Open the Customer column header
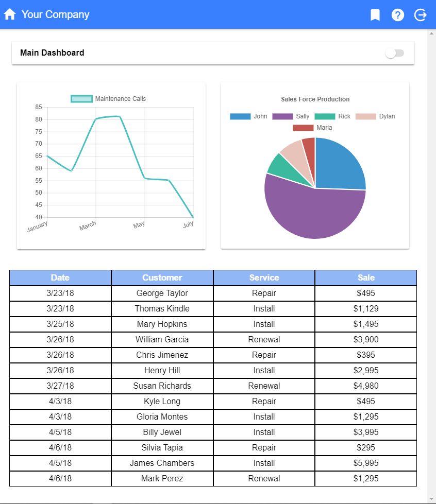Viewport: 436px width, 504px height. (x=162, y=277)
